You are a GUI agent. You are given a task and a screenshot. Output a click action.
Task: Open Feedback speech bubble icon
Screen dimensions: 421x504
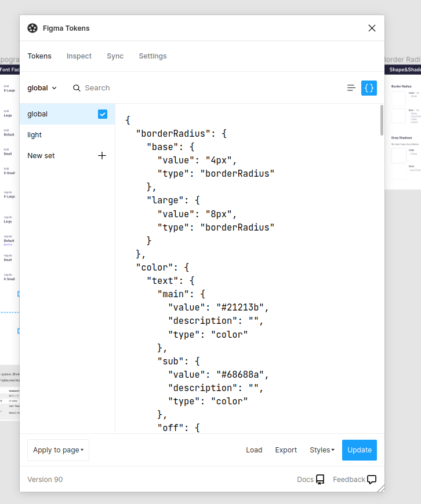click(372, 480)
